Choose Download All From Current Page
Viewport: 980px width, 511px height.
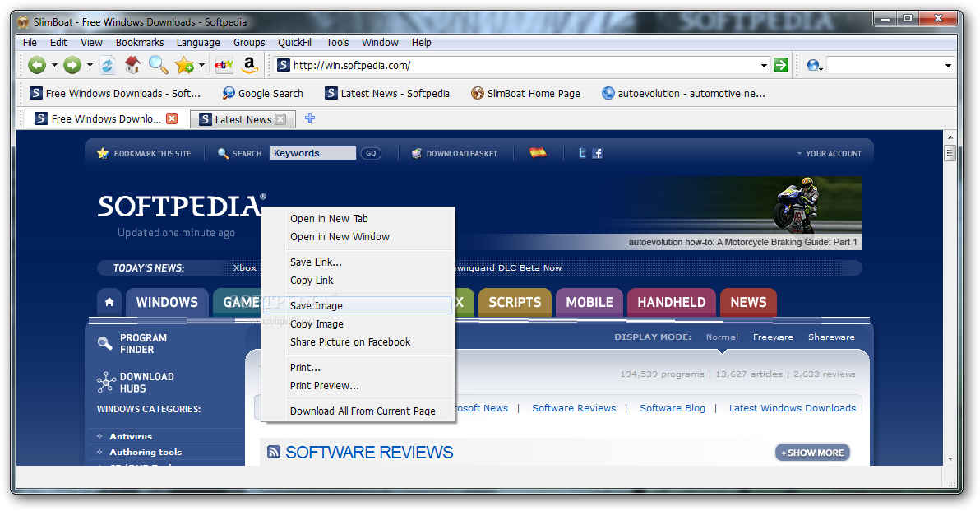click(x=358, y=411)
